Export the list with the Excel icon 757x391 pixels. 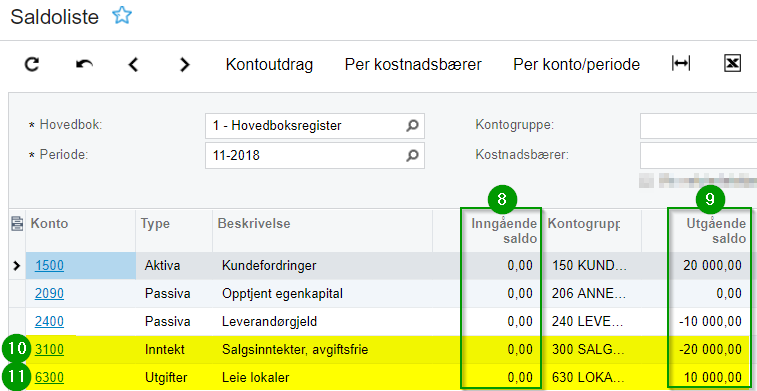click(732, 64)
